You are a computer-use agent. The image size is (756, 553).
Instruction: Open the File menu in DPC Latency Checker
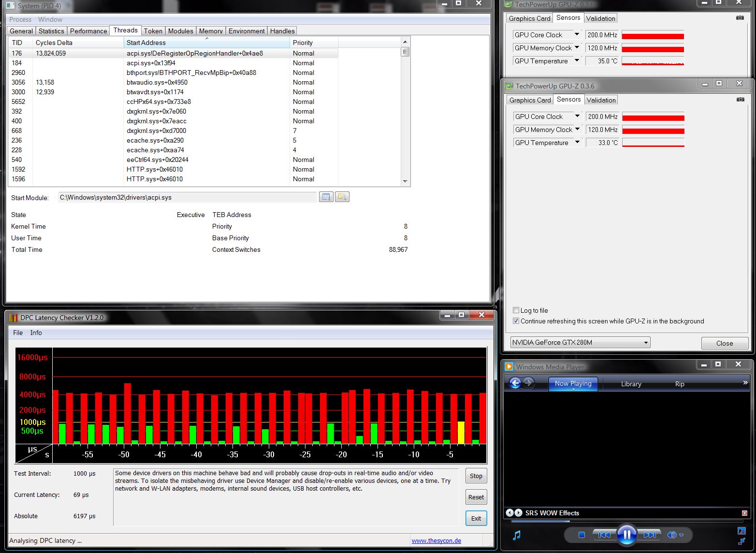tap(18, 333)
